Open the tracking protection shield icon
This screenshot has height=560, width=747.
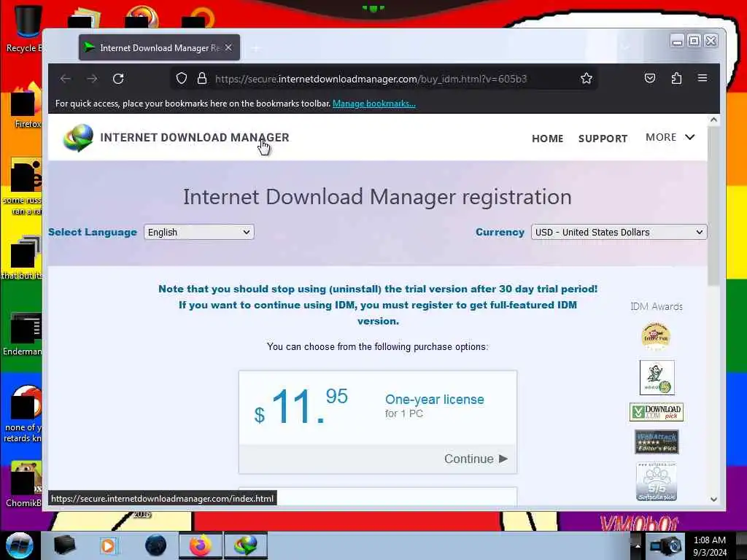[x=181, y=79]
